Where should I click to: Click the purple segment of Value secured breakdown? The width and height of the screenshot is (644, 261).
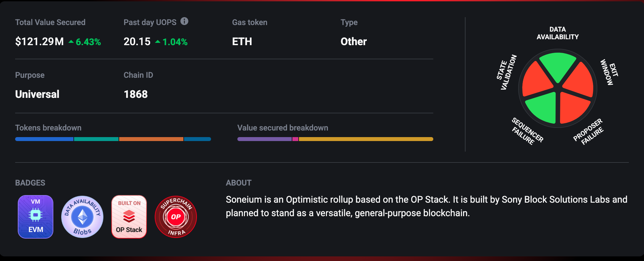[x=264, y=139]
